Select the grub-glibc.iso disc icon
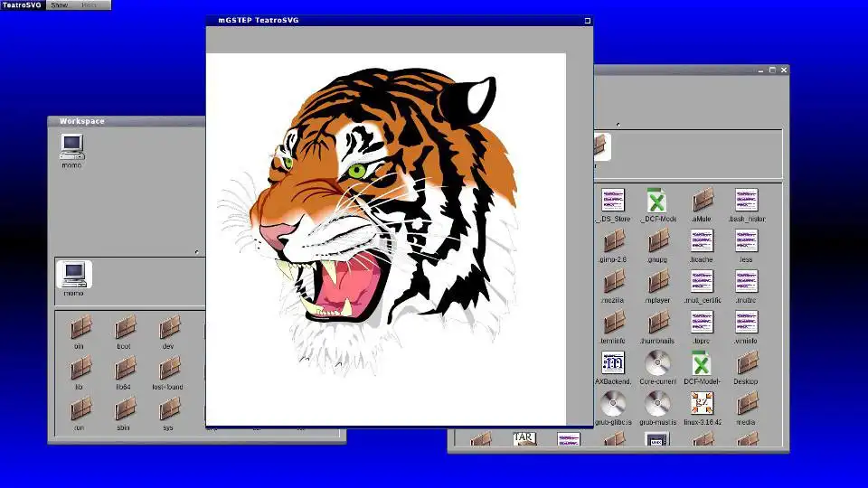Screen dimensions: 868x488 click(x=613, y=404)
